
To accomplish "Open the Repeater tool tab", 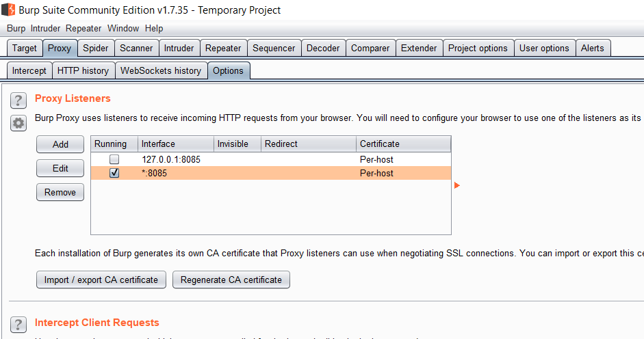I will pyautogui.click(x=223, y=48).
